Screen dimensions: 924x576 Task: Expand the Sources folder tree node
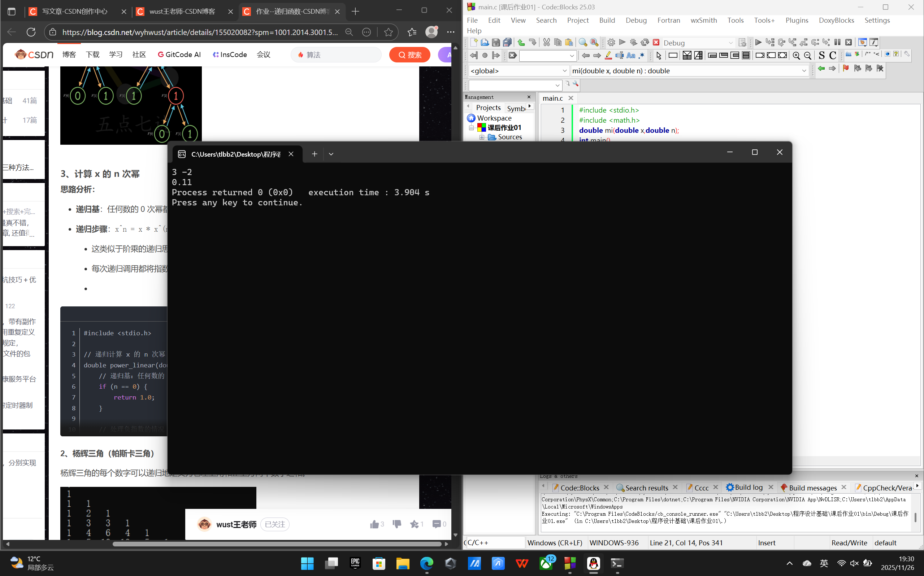click(x=482, y=137)
